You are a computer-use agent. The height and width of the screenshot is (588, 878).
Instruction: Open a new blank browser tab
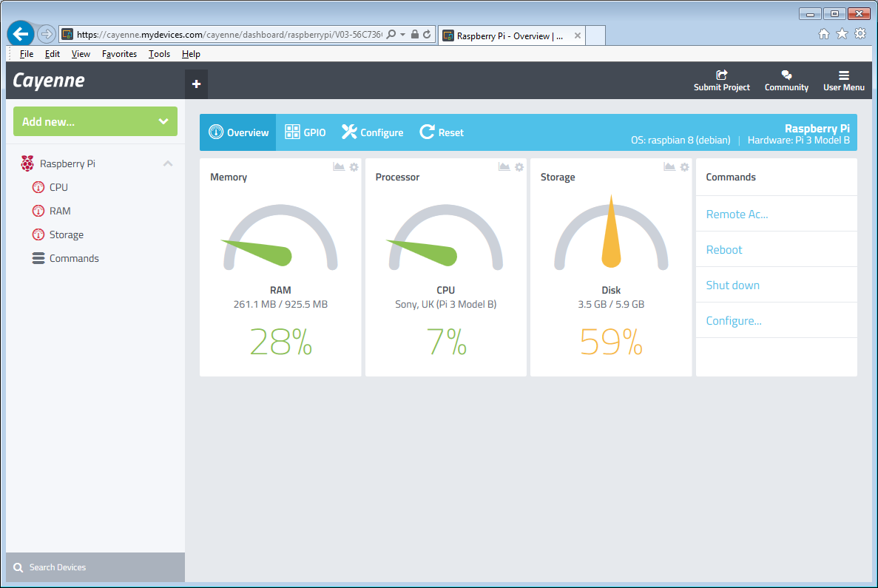595,36
